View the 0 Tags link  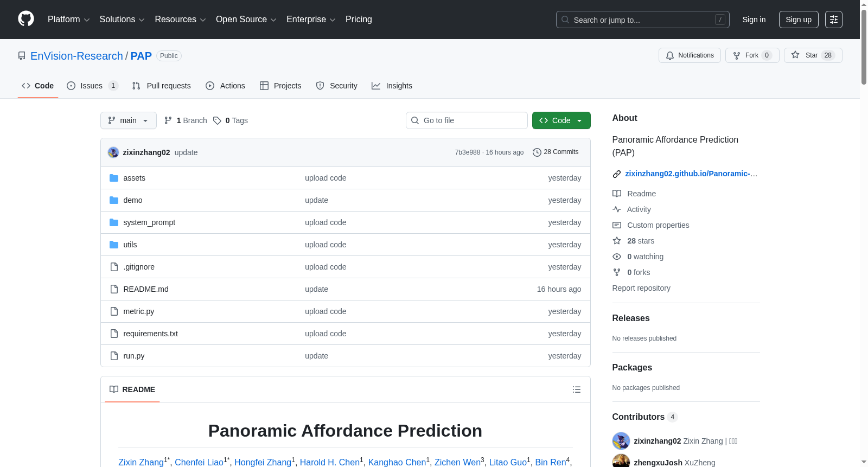pos(231,120)
